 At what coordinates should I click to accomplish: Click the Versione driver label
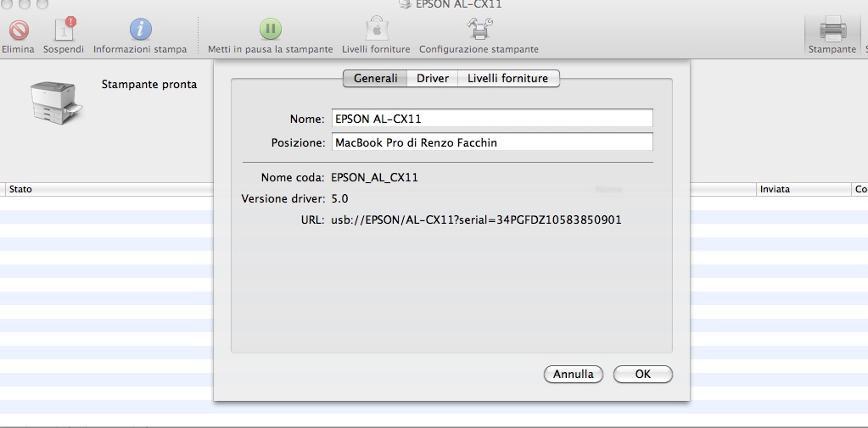pos(283,198)
